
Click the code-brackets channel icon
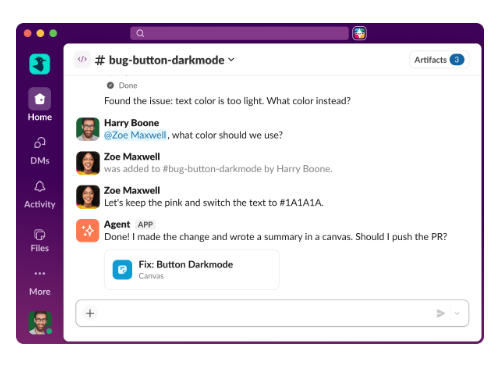pyautogui.click(x=82, y=60)
